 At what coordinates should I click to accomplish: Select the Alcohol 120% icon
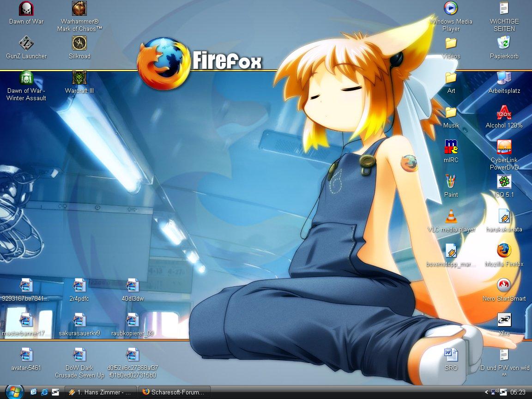coord(504,113)
